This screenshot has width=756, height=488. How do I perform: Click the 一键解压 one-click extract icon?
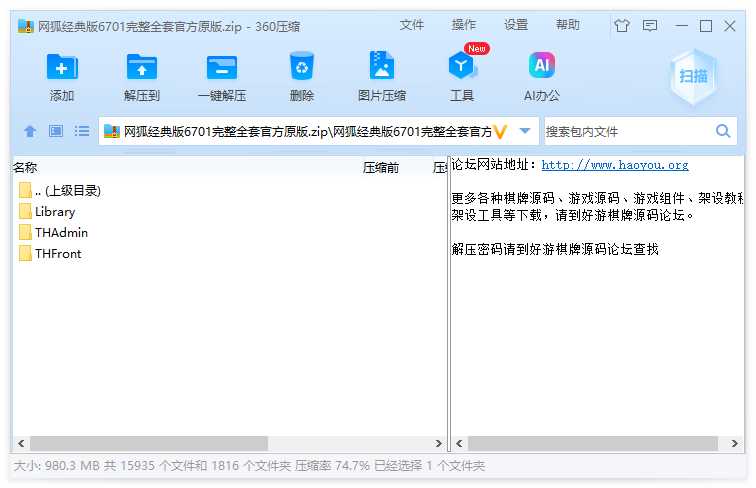(222, 67)
